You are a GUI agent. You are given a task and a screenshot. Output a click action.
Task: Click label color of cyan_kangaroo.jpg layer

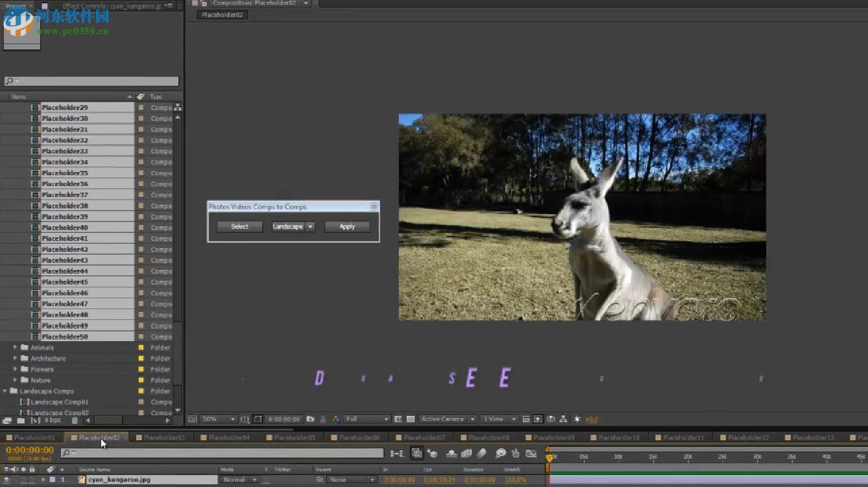(x=52, y=480)
